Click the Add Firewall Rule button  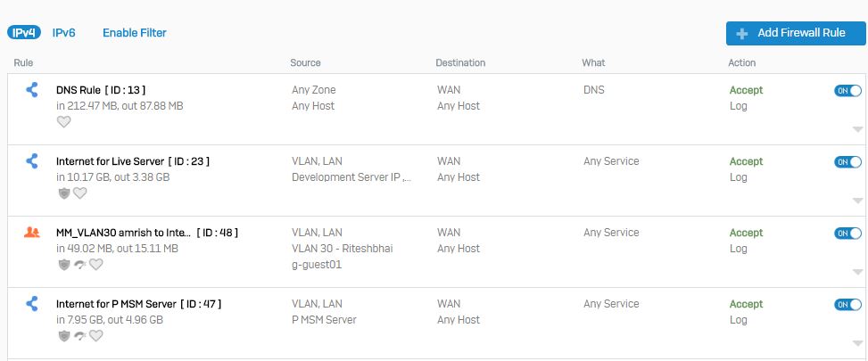[796, 33]
